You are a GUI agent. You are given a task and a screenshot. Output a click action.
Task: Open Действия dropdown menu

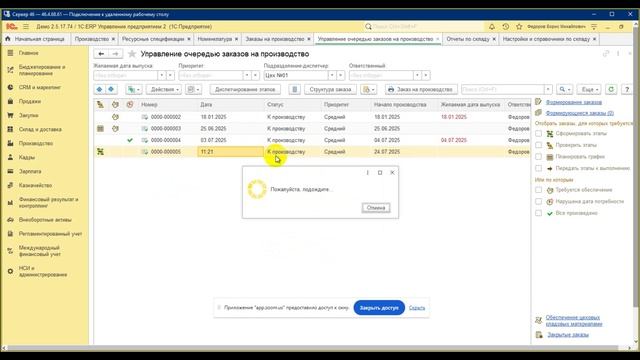click(164, 89)
